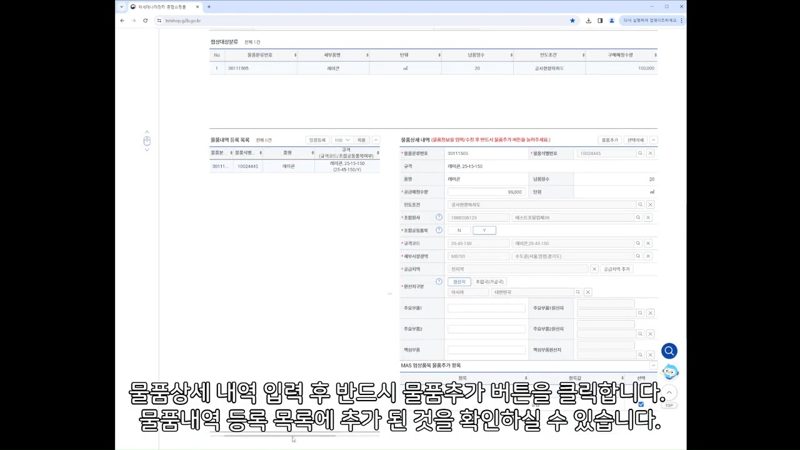Click search icon beside origin country 대한민국
800x450 pixels.
(x=578, y=292)
